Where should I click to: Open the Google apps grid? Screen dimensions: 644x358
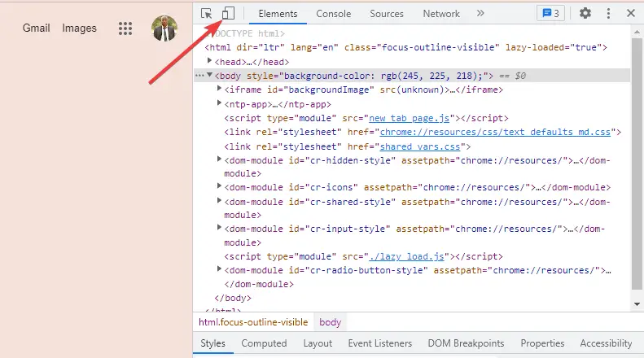pos(125,28)
